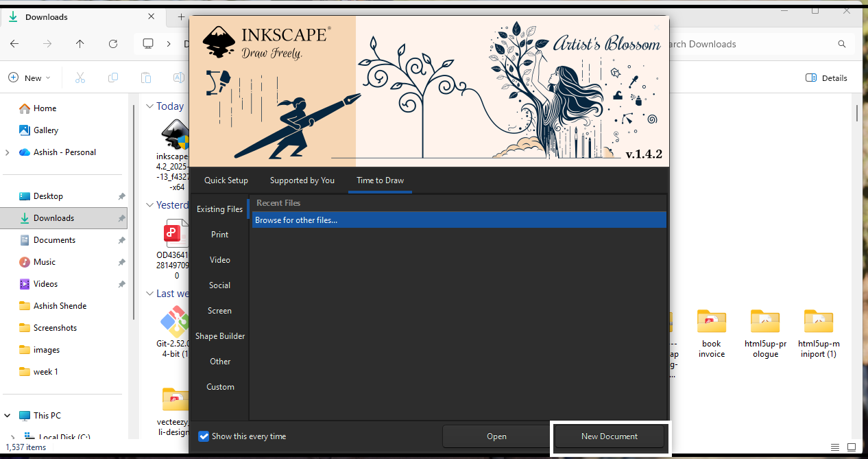868x459 pixels.
Task: Select Browse for other files row
Action: tap(459, 220)
